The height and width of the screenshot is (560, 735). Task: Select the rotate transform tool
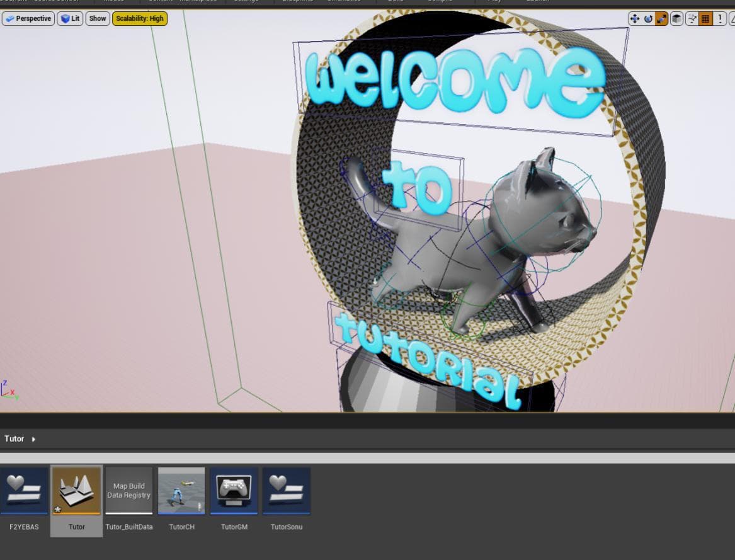pyautogui.click(x=648, y=19)
